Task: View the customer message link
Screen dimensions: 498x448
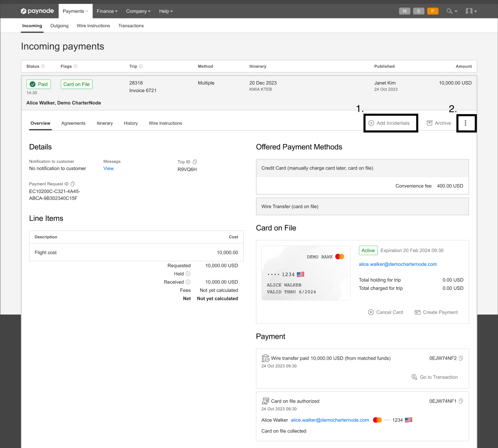Action: 108,168
